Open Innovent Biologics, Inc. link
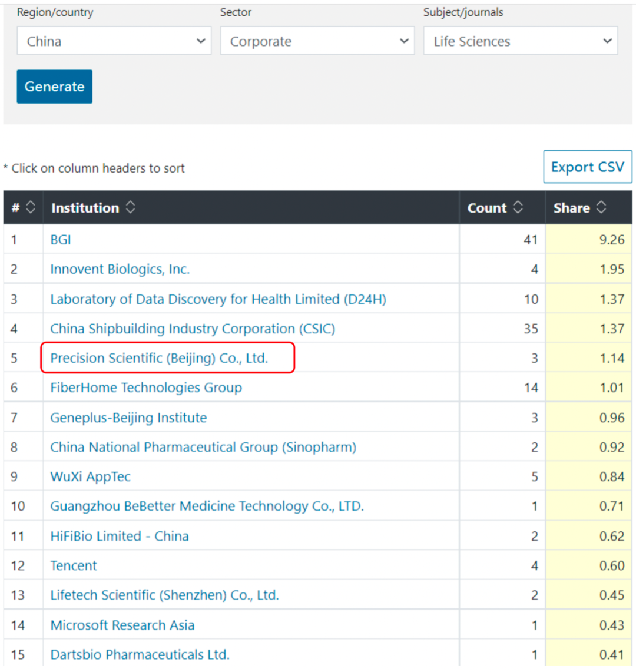 (120, 269)
